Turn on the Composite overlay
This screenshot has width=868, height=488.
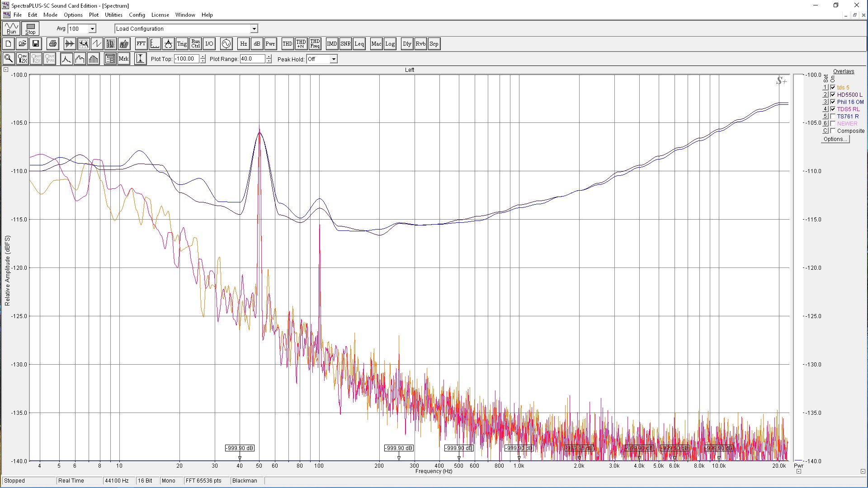coord(833,131)
